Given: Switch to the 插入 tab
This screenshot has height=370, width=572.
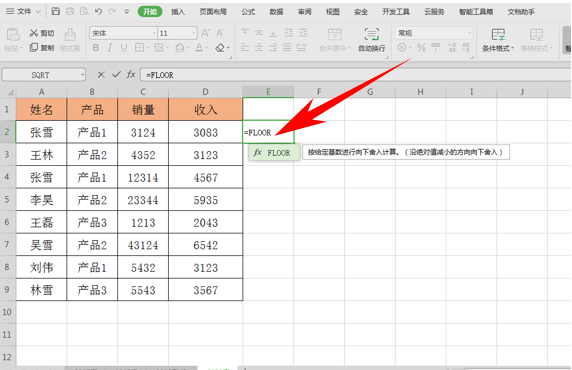Looking at the screenshot, I should [x=178, y=12].
